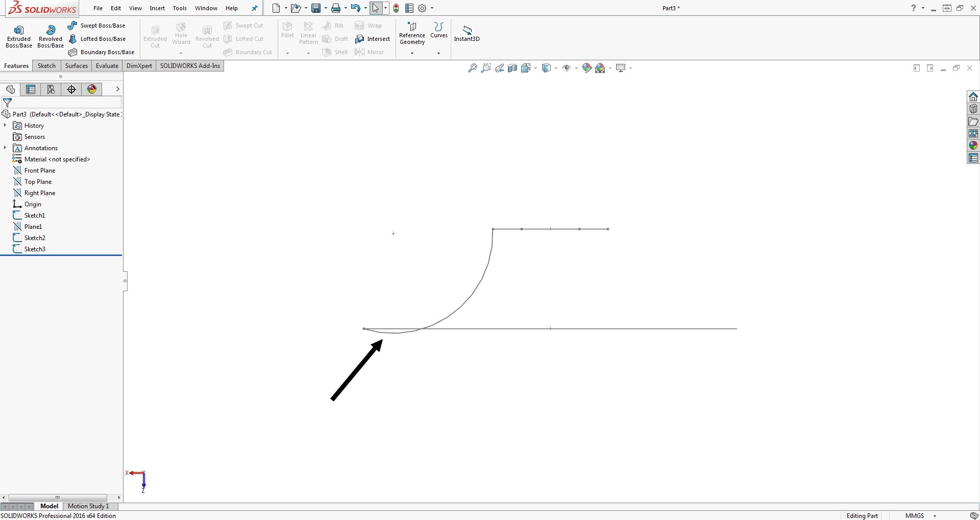Viewport: 980px width, 520px height.
Task: Click Edit Appearance icon
Action: point(587,68)
